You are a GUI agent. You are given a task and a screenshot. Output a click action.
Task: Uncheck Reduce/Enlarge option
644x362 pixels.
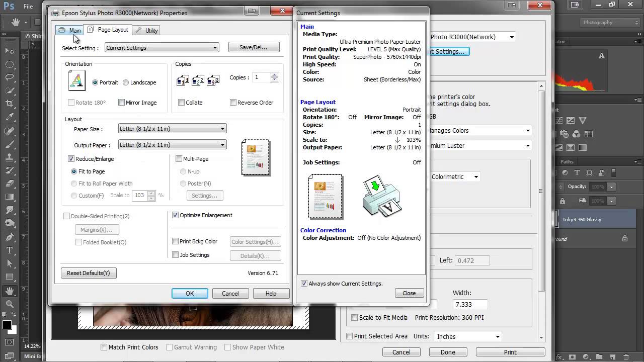[x=71, y=159]
